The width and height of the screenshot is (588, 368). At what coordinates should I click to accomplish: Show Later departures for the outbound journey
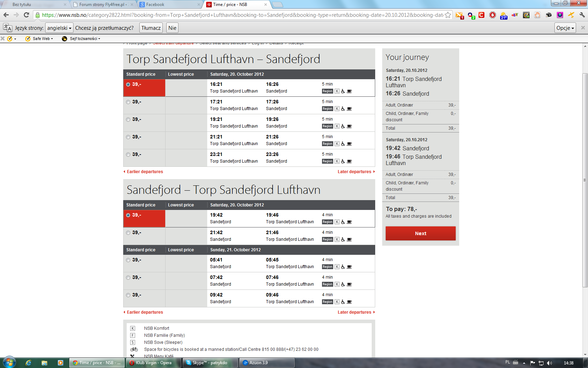pos(356,172)
